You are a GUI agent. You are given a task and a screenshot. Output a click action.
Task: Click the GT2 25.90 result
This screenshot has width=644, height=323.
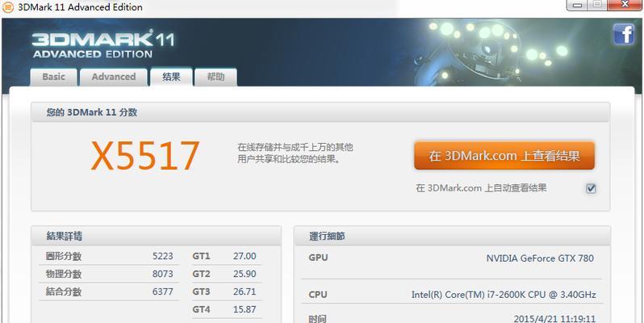pos(225,274)
